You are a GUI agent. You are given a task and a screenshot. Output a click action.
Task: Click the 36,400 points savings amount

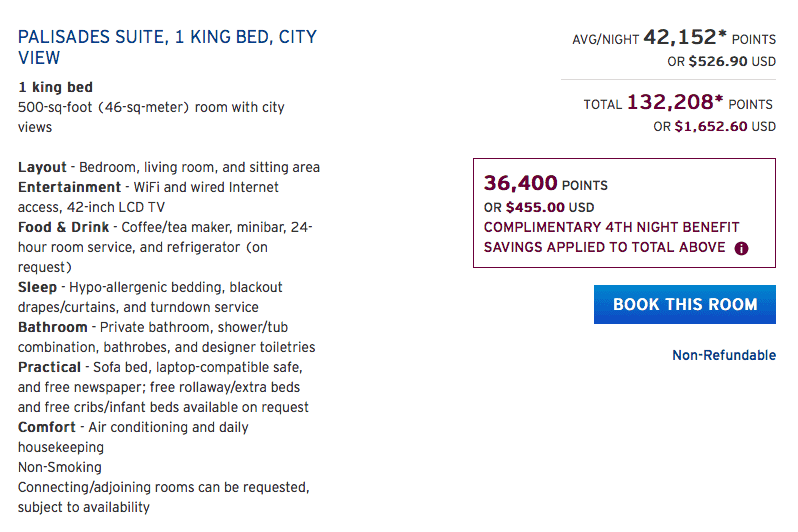pos(520,183)
